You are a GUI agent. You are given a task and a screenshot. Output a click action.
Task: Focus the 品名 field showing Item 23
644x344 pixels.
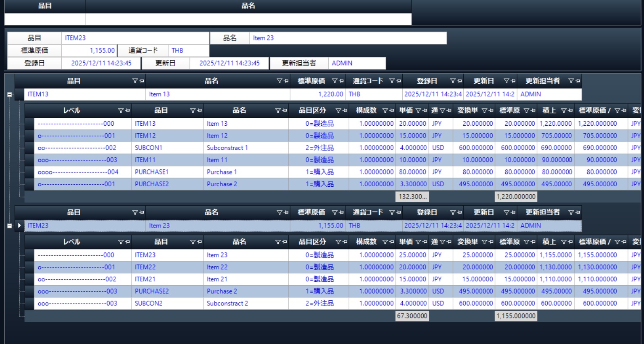(x=348, y=38)
